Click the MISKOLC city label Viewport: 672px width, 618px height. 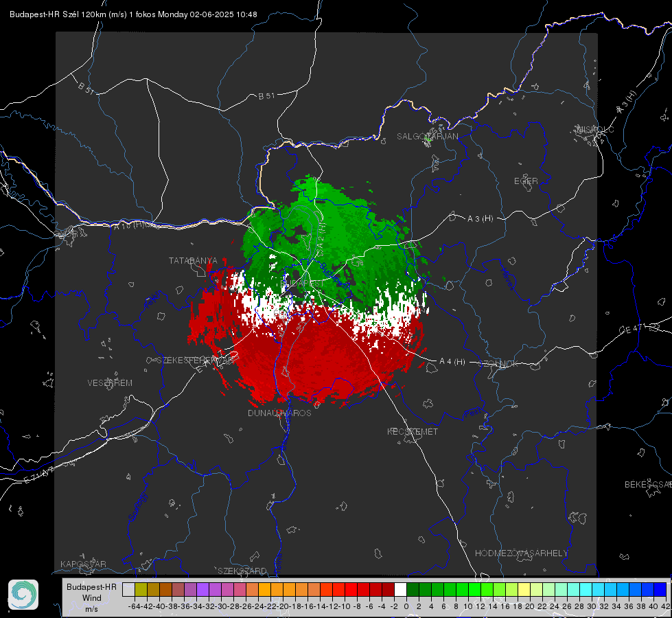(x=595, y=129)
